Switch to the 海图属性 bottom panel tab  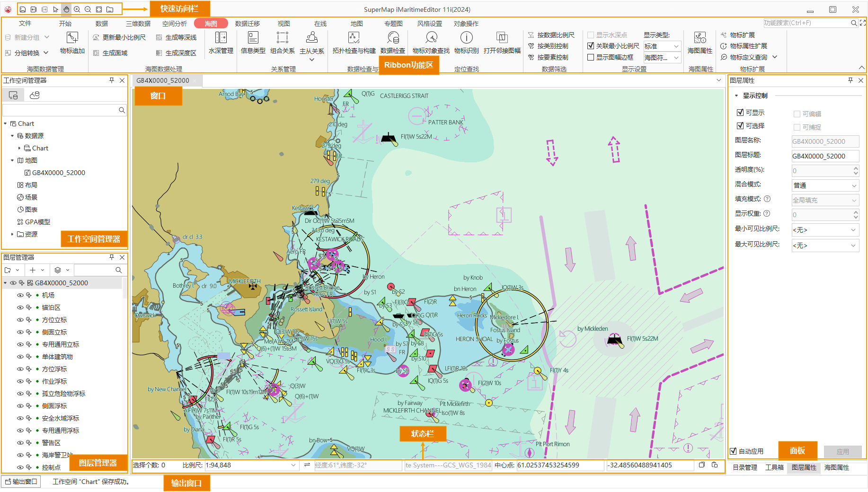point(836,467)
